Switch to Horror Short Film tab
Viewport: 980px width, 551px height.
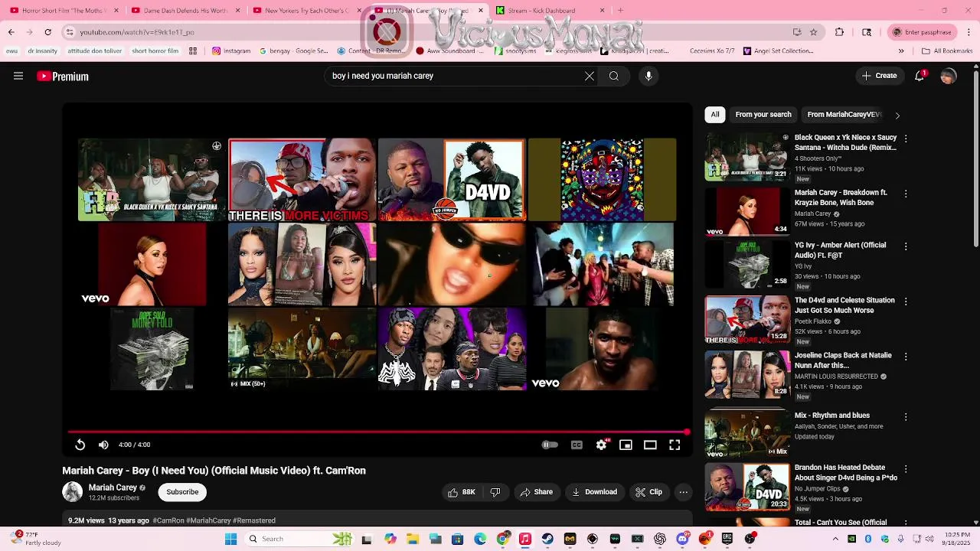tap(65, 11)
